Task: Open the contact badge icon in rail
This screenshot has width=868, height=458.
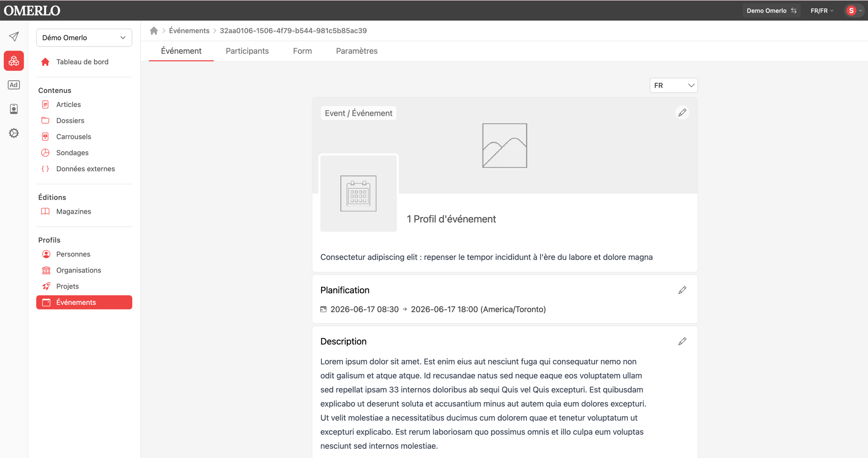Action: (x=14, y=109)
